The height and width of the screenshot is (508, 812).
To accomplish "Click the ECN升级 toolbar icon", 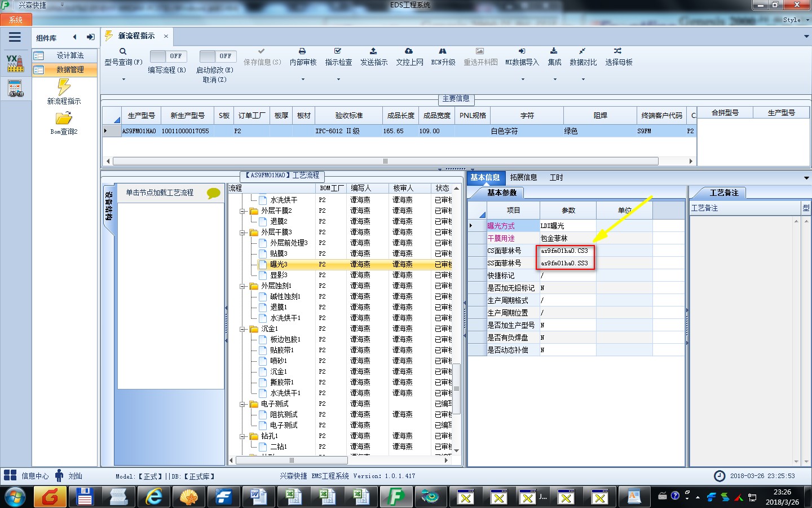I will coord(443,51).
